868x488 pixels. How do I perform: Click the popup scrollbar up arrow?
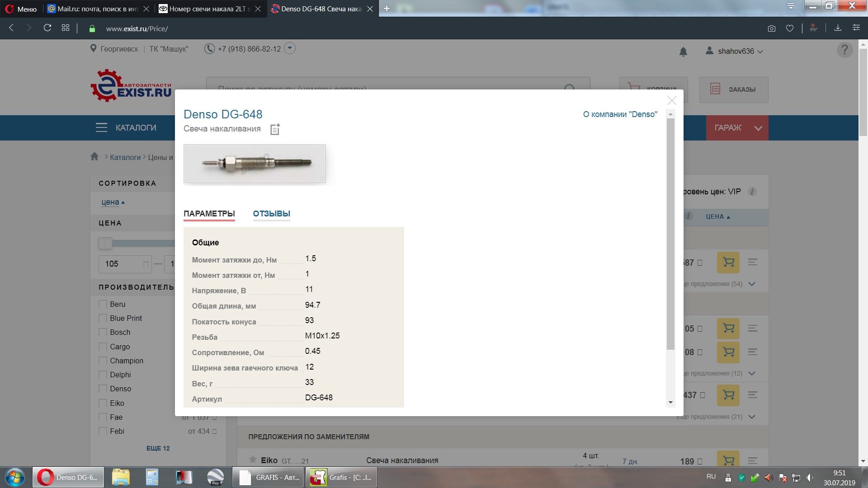670,114
